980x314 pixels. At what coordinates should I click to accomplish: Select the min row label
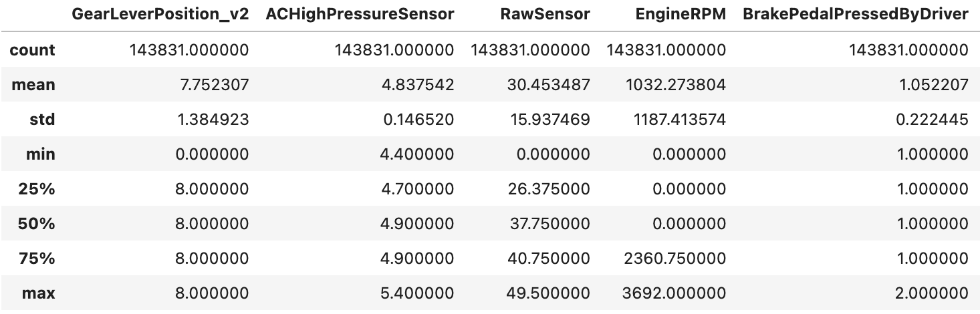coord(41,154)
